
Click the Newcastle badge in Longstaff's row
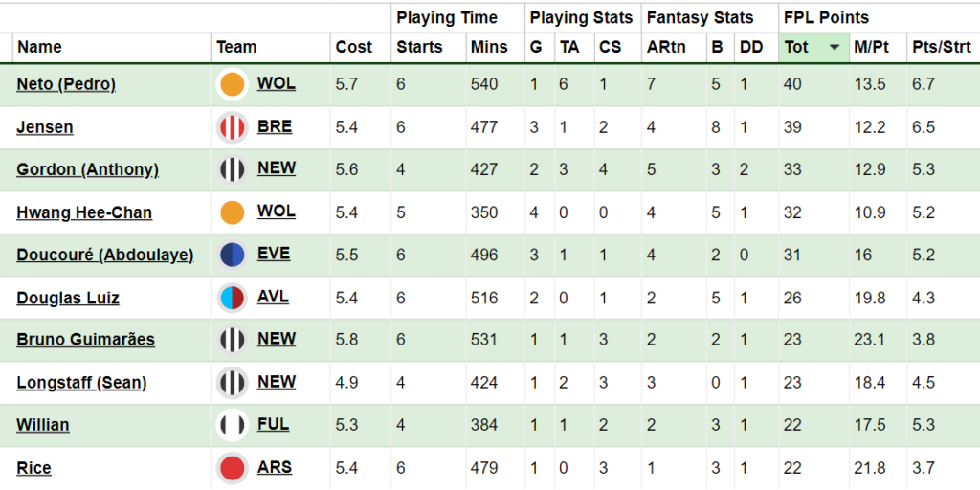point(233,383)
